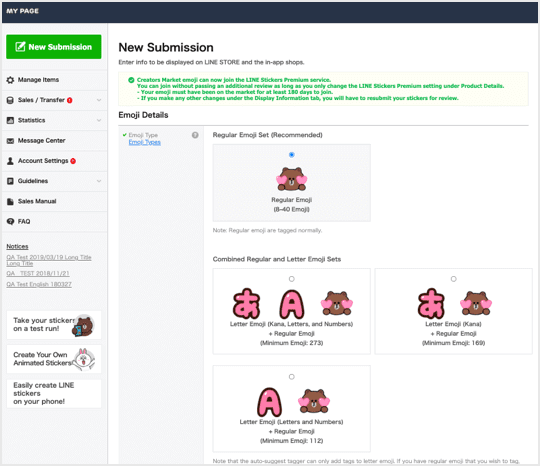The width and height of the screenshot is (540, 466).
Task: Select Letters and Numbers emoji radio option
Action: click(292, 377)
